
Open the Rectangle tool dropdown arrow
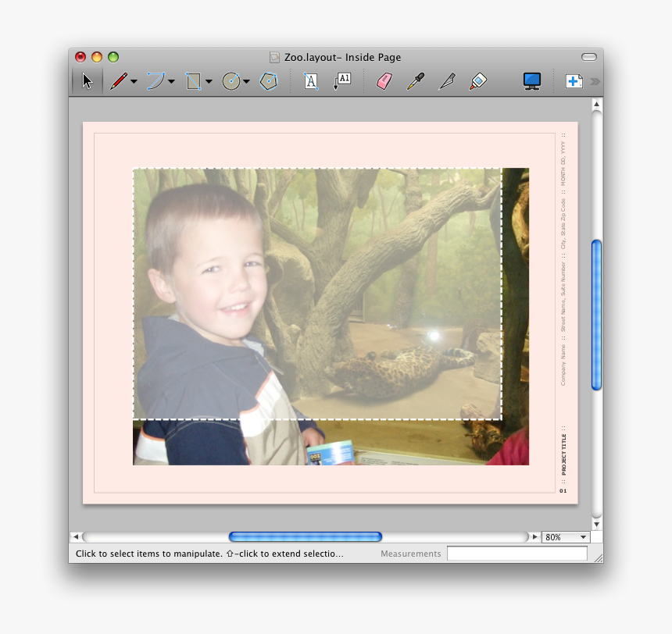point(209,81)
